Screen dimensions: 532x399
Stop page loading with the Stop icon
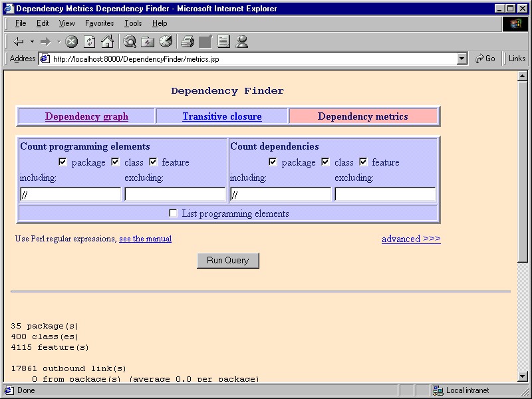[x=71, y=42]
